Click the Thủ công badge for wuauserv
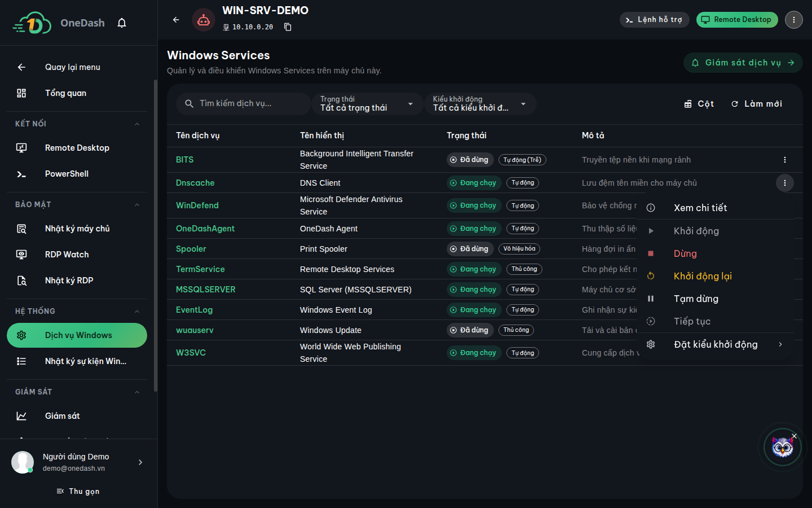 (x=516, y=330)
